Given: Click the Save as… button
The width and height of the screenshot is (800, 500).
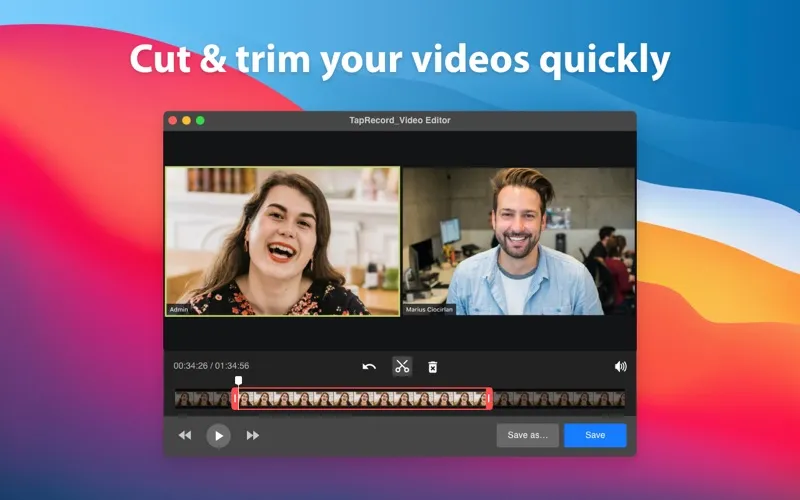Looking at the screenshot, I should 528,435.
